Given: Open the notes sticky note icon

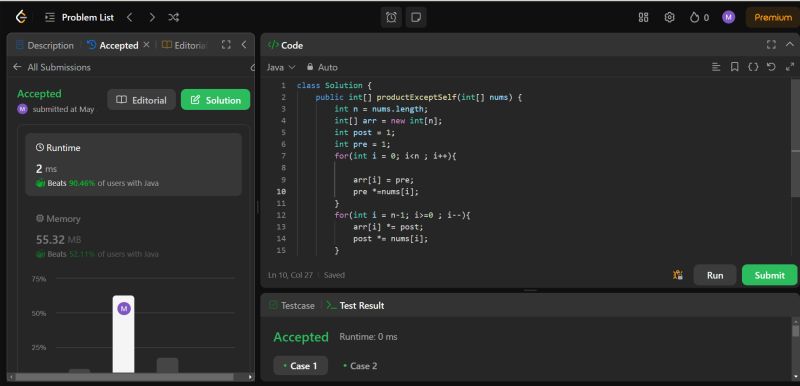Looking at the screenshot, I should click(x=416, y=17).
